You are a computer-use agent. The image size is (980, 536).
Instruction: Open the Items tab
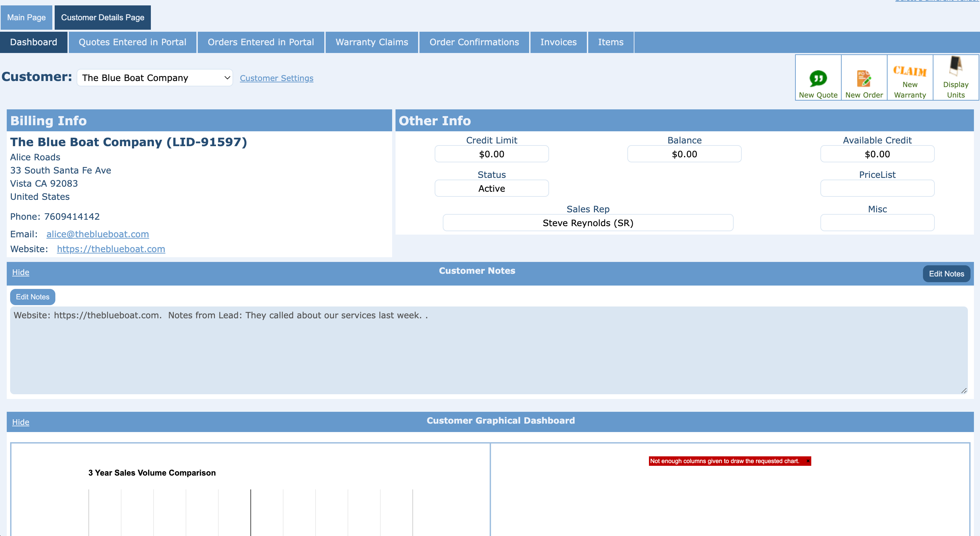(610, 42)
